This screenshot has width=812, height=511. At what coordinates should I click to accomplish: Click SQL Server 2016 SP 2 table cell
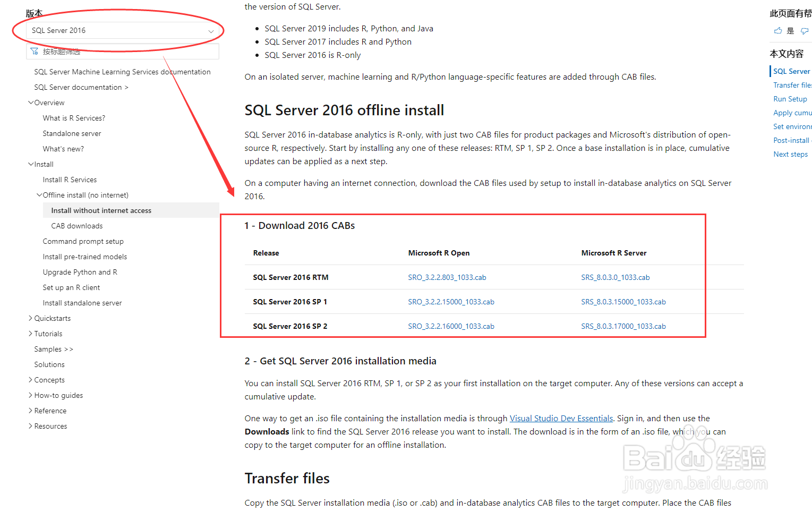[x=290, y=326]
